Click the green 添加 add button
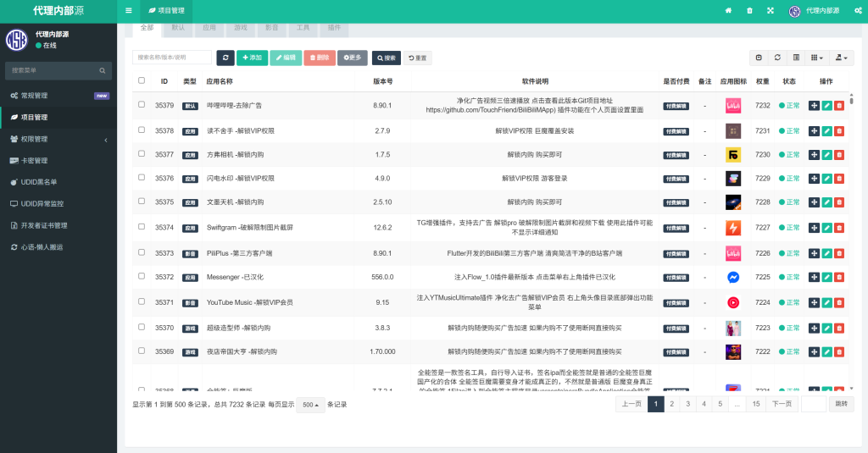Screen dimensions: 868x453 pos(252,58)
